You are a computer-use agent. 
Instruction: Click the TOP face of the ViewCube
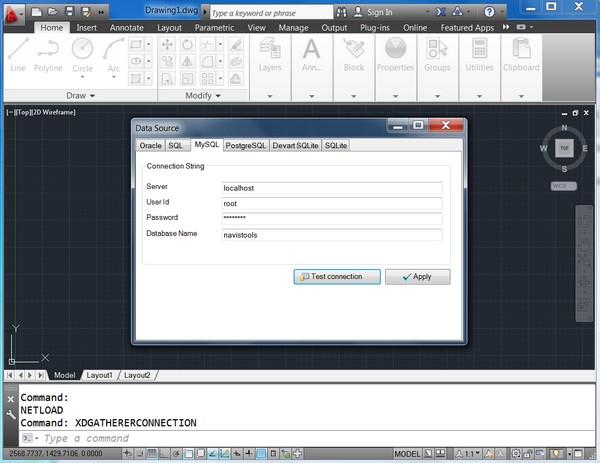(564, 148)
